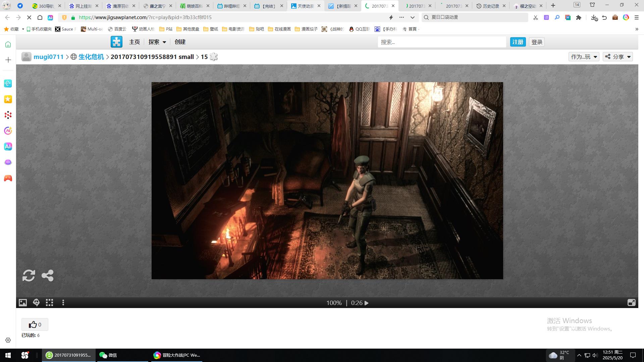Viewport: 644px width, 362px height.
Task: Switch to the 萌娘百科 tab
Action: pos(195,6)
